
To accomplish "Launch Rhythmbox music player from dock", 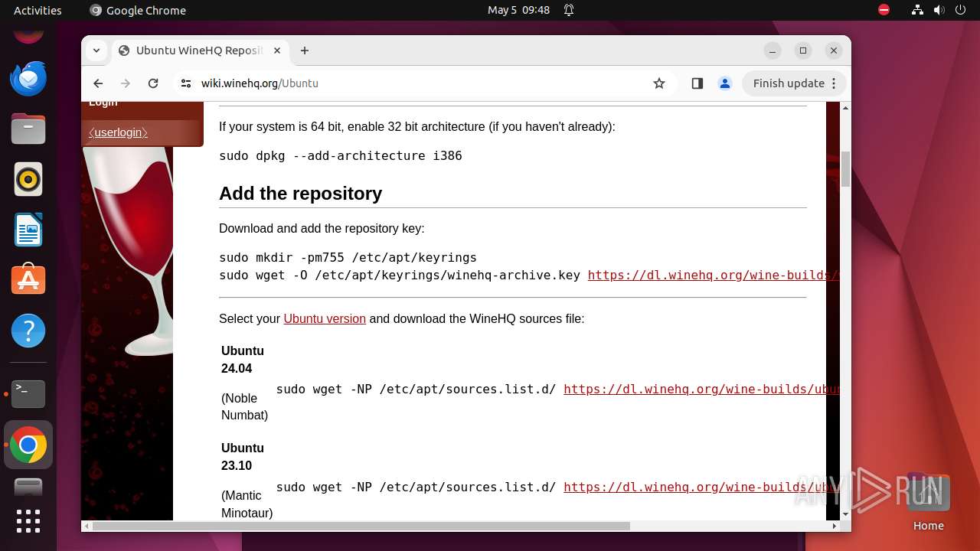I will pos(28,180).
